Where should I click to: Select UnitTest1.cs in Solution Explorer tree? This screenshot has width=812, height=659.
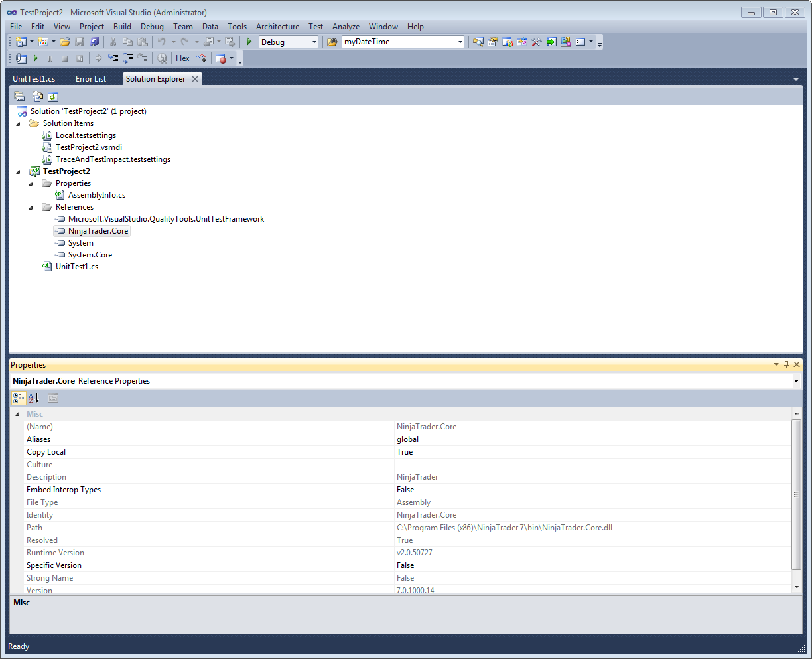(77, 267)
